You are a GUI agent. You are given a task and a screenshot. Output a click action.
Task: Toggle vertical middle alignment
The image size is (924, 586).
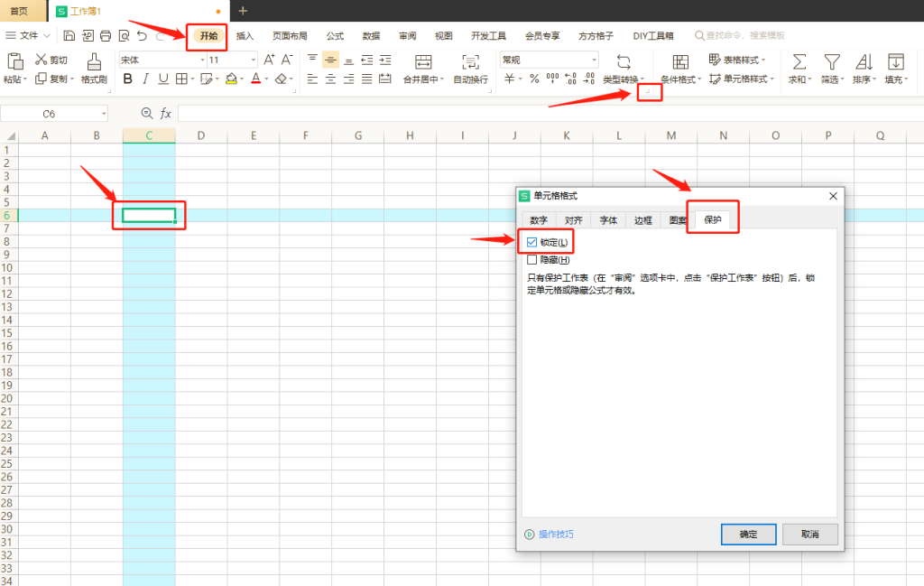pos(330,60)
